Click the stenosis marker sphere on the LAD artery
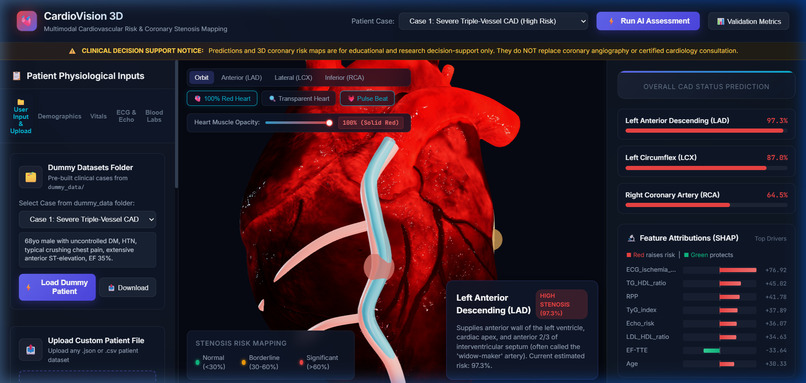Viewport: 806px width, 383px height. click(379, 268)
